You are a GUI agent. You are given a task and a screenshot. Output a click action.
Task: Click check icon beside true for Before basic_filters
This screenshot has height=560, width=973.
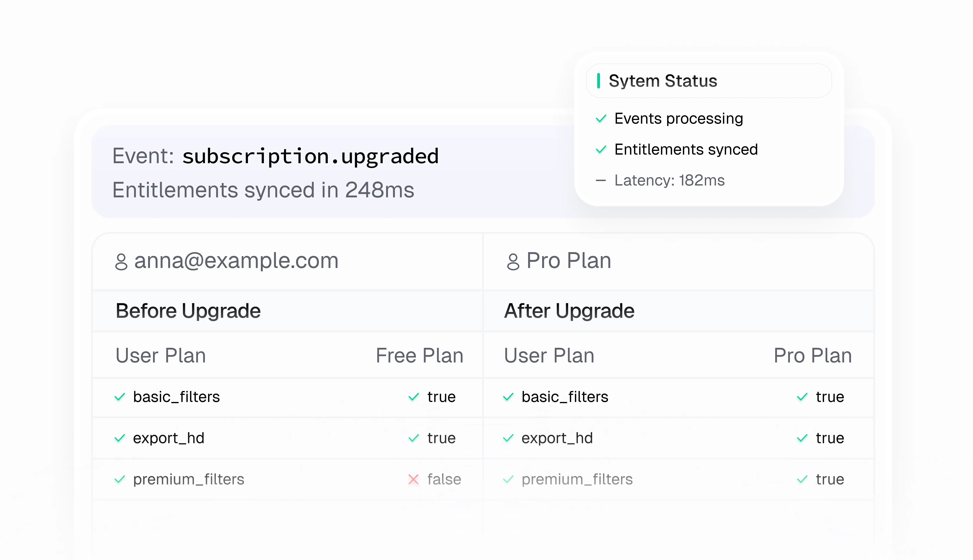click(x=413, y=396)
